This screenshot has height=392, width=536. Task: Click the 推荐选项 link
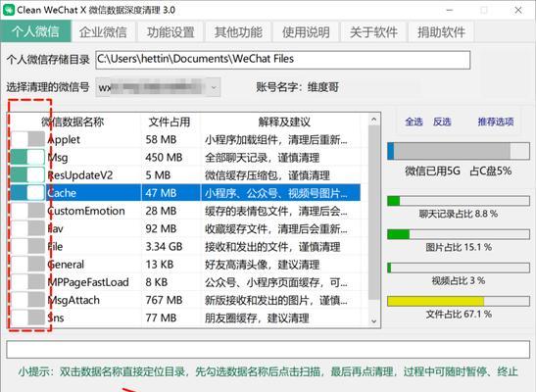pyautogui.click(x=496, y=122)
